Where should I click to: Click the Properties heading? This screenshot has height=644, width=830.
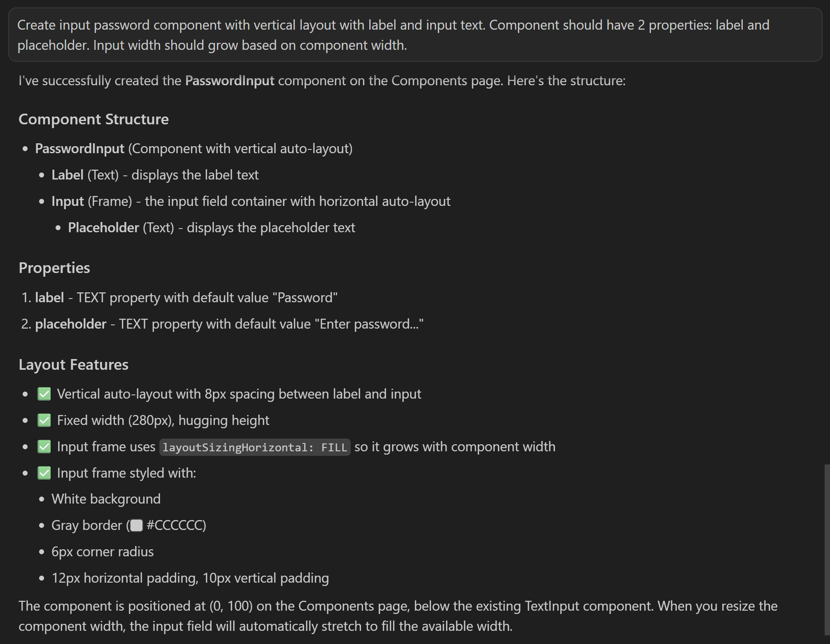point(54,268)
